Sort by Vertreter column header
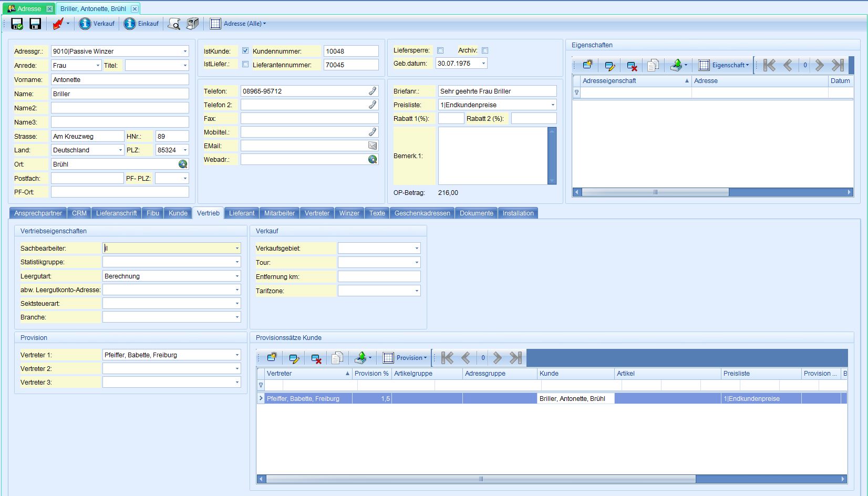 coord(307,374)
